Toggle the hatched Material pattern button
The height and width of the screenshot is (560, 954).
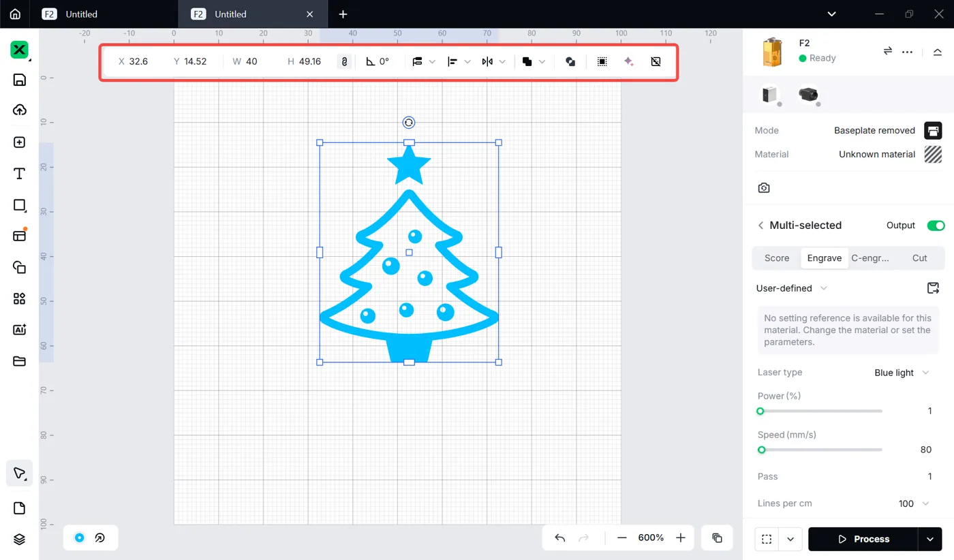(933, 154)
